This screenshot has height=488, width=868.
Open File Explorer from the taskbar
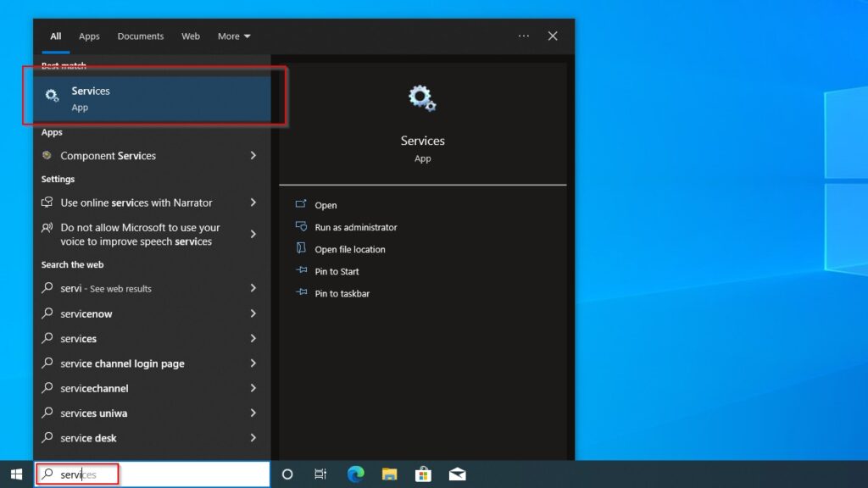pyautogui.click(x=389, y=474)
